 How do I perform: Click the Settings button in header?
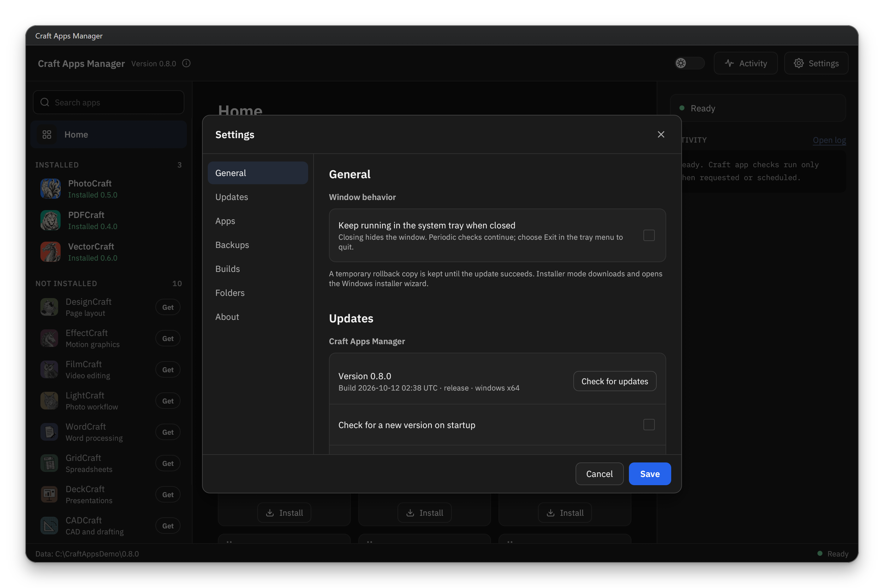[816, 63]
